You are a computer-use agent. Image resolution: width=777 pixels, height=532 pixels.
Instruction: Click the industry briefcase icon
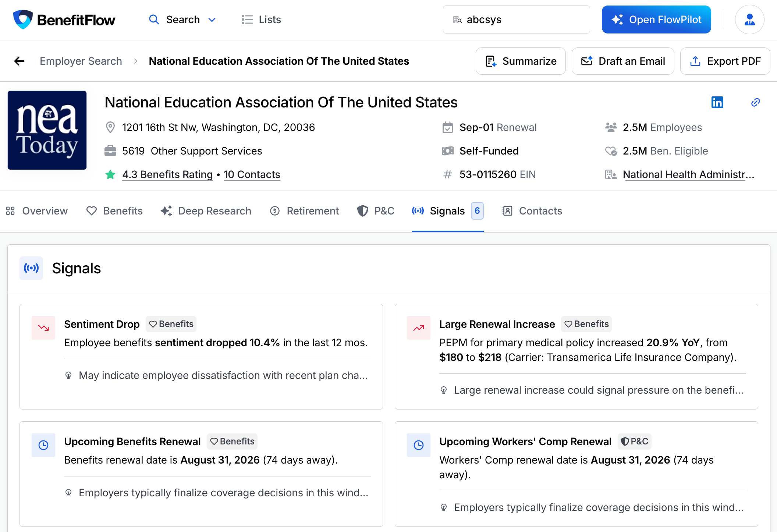point(110,151)
